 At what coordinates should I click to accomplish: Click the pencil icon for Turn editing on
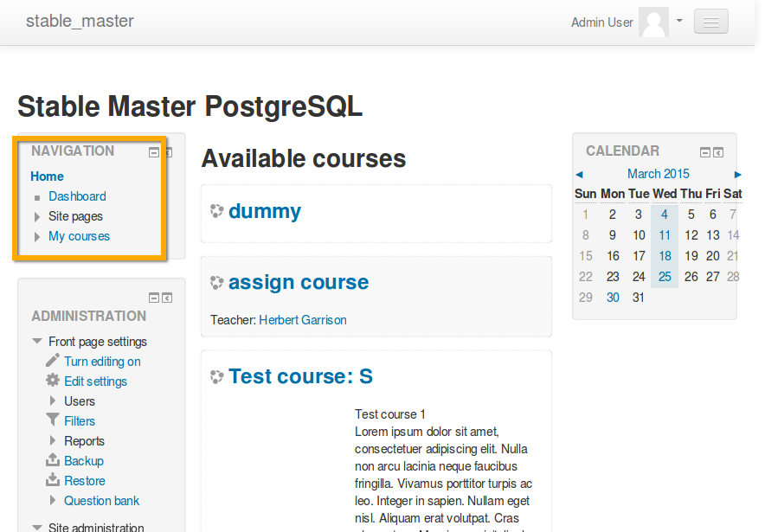(x=53, y=361)
